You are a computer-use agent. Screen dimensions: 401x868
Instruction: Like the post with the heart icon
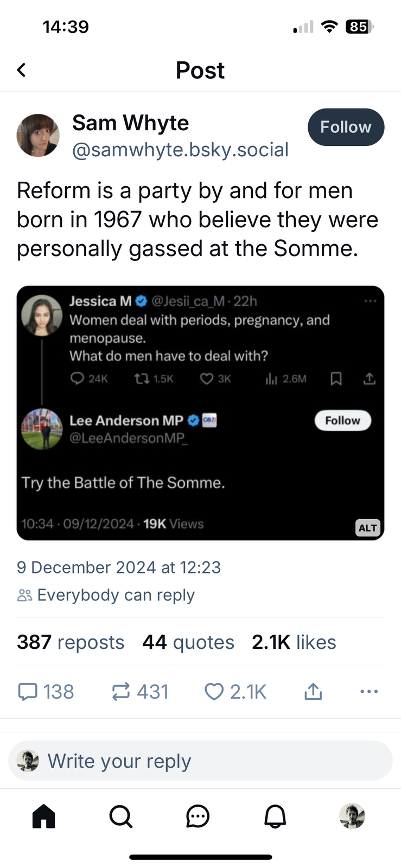[214, 692]
